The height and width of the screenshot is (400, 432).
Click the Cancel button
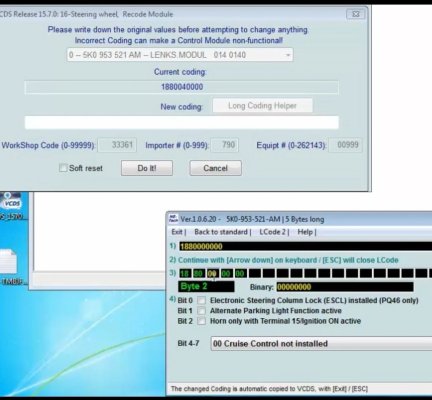click(x=216, y=168)
